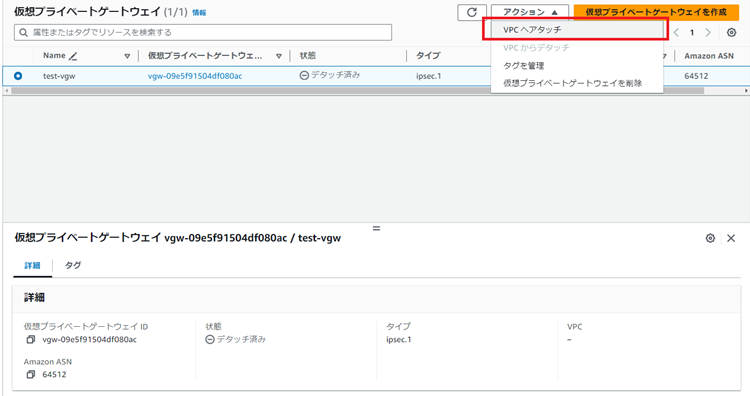750x396 pixels.
Task: Sort by 仮想プライベートゲートウェイ ID column arrow
Action: point(279,56)
